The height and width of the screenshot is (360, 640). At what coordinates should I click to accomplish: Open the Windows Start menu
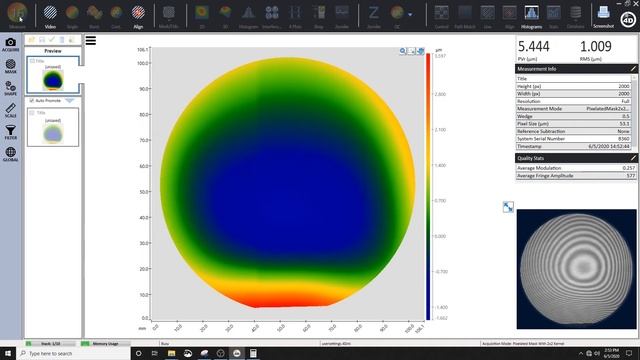pyautogui.click(x=8, y=353)
